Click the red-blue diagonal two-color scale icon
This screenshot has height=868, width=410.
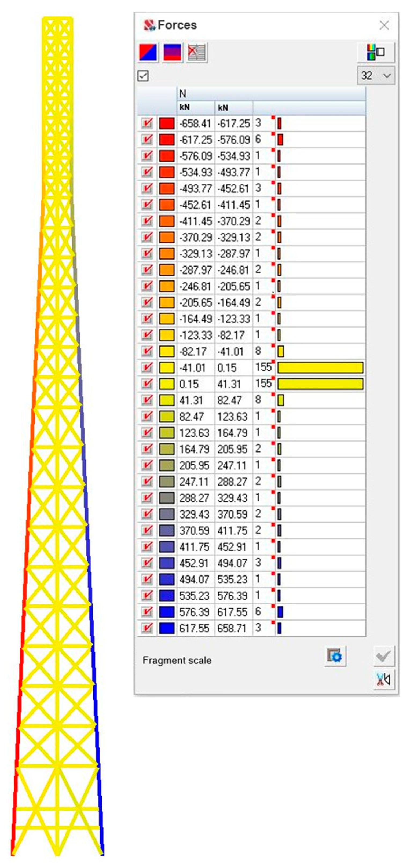coord(148,53)
